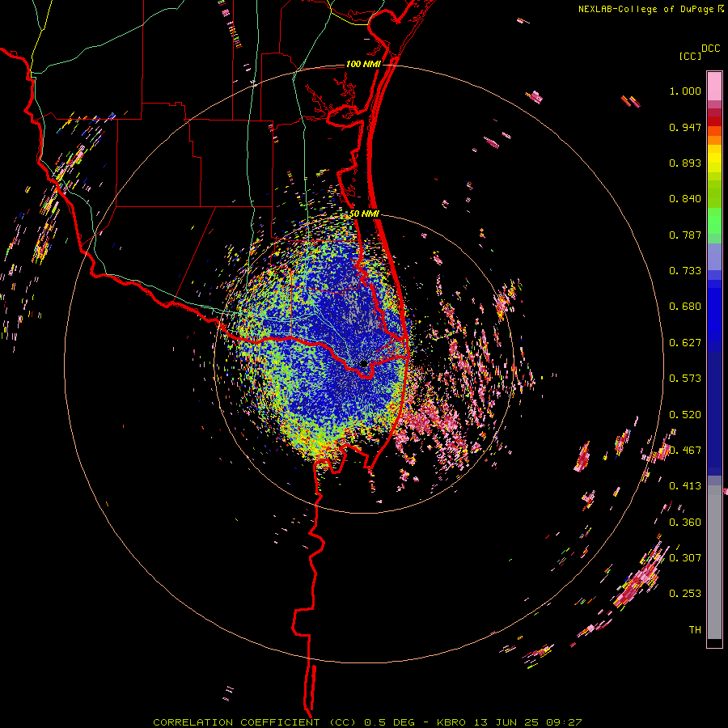
Task: Click the bottom caption CORRELATION COEFFICIENT (CC) title
Action: point(255,722)
